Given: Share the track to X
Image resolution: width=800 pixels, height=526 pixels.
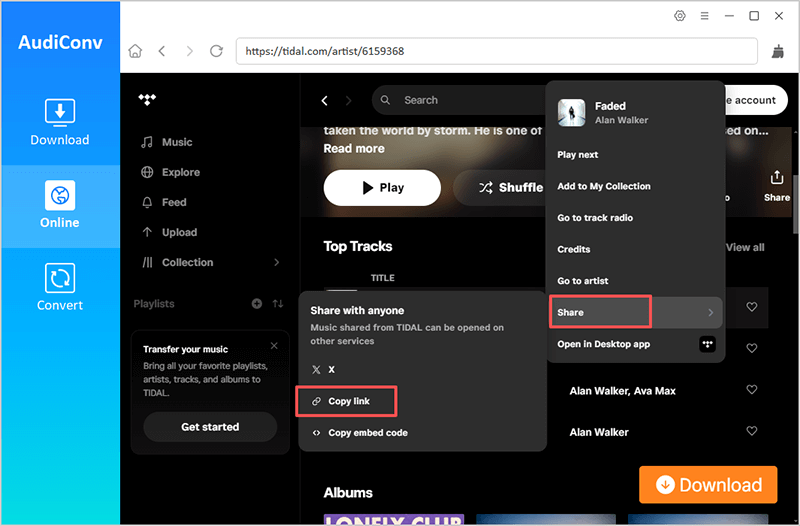Looking at the screenshot, I should pyautogui.click(x=323, y=370).
